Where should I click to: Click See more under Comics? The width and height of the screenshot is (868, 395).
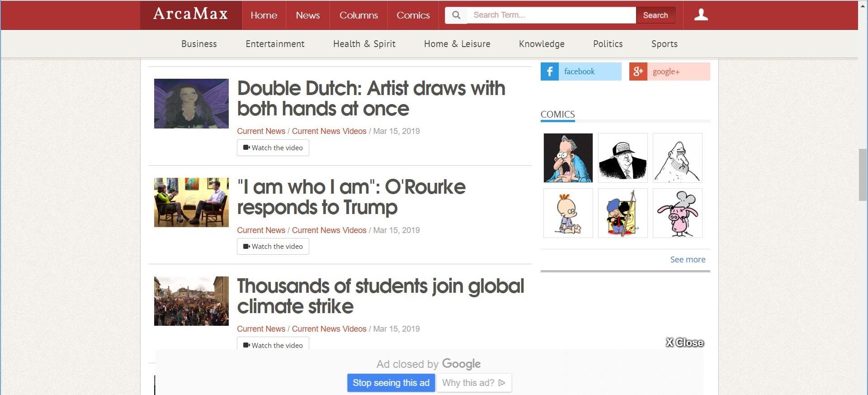pos(688,260)
